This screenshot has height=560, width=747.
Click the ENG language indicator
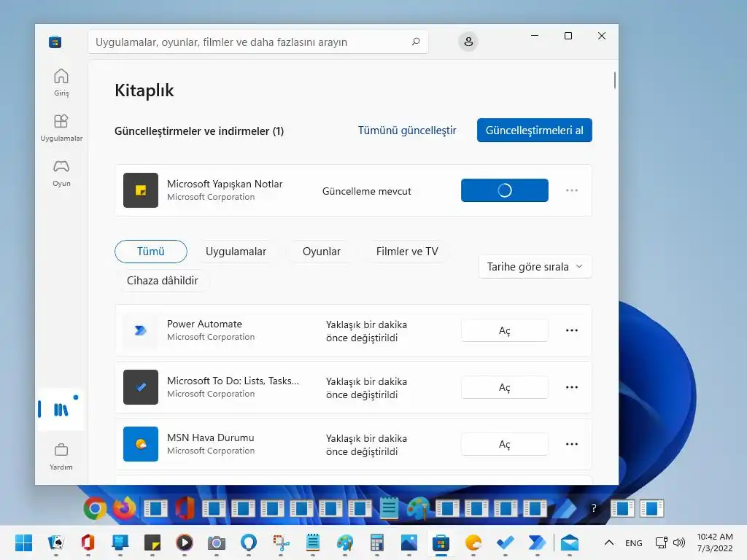(x=634, y=542)
